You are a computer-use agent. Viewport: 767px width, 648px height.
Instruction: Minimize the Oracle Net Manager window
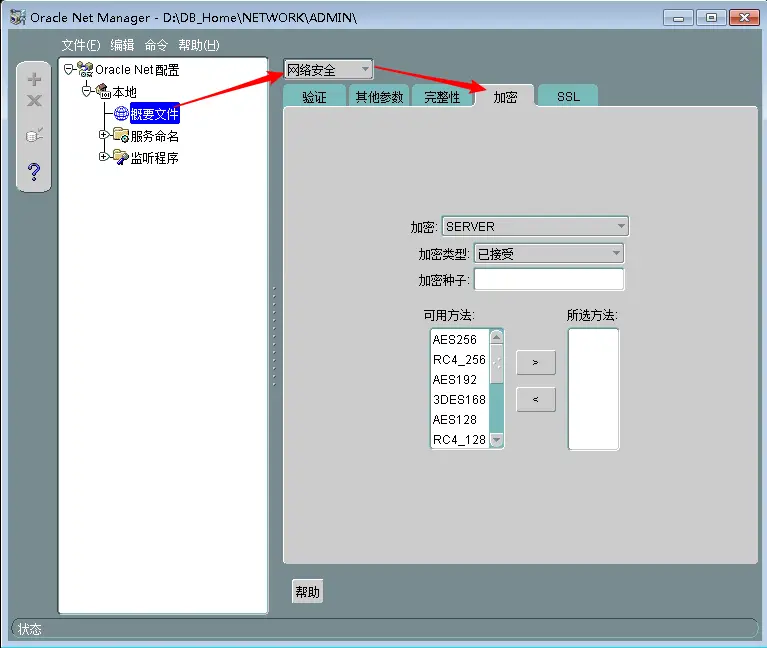click(x=678, y=18)
